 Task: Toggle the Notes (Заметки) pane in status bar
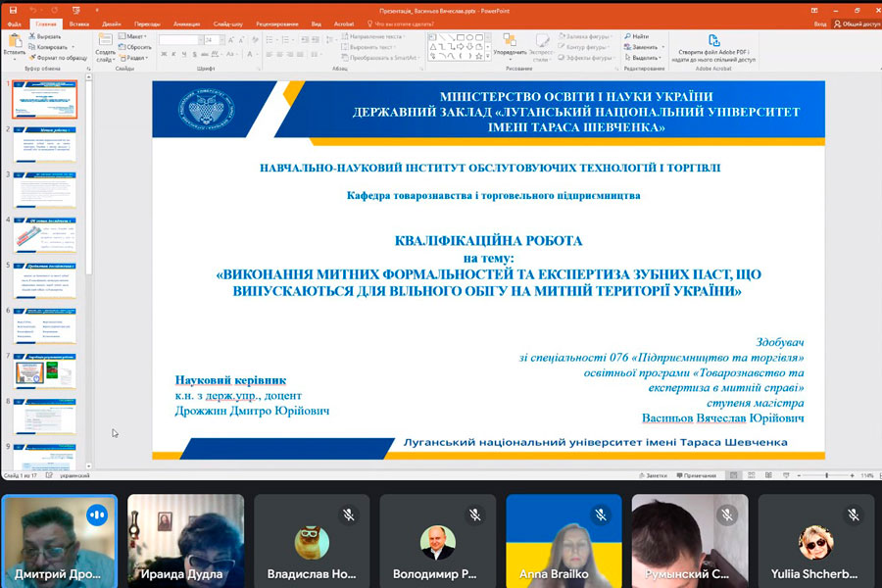[x=651, y=475]
